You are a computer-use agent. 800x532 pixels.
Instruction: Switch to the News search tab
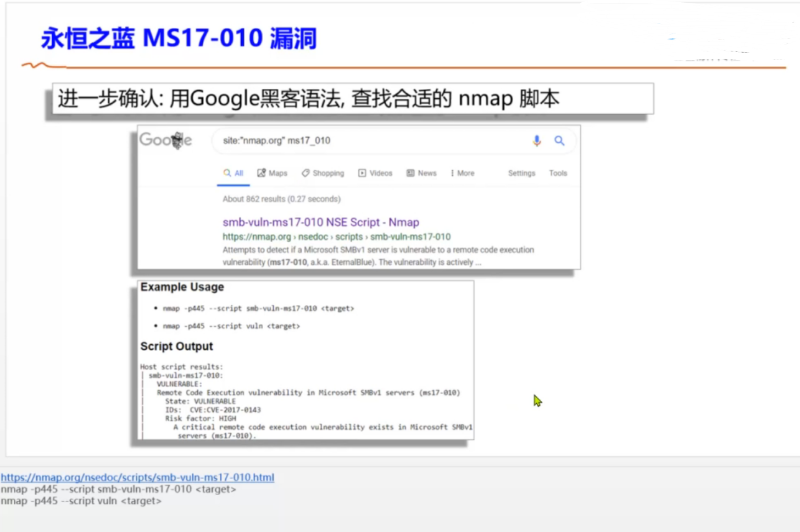[421, 173]
